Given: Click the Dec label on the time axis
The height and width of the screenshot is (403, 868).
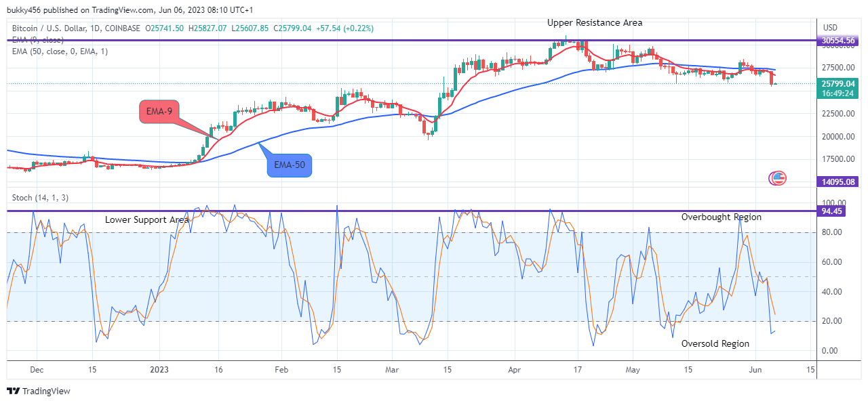Looking at the screenshot, I should (37, 369).
